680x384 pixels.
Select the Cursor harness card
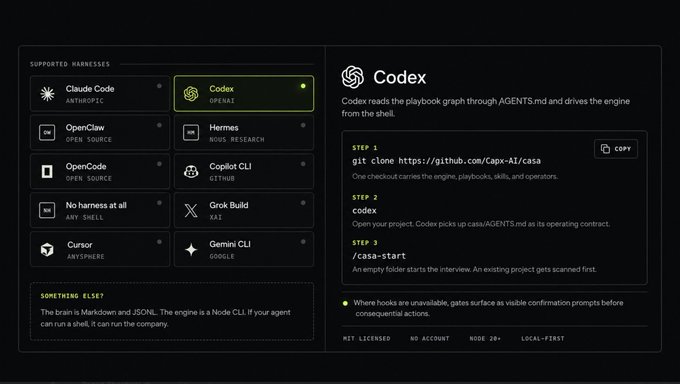[100, 249]
